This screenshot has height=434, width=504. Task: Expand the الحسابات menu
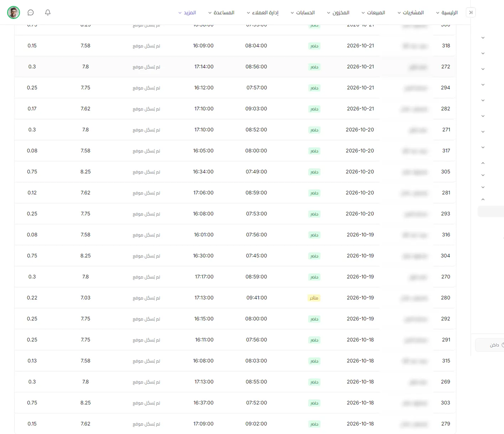tap(303, 12)
